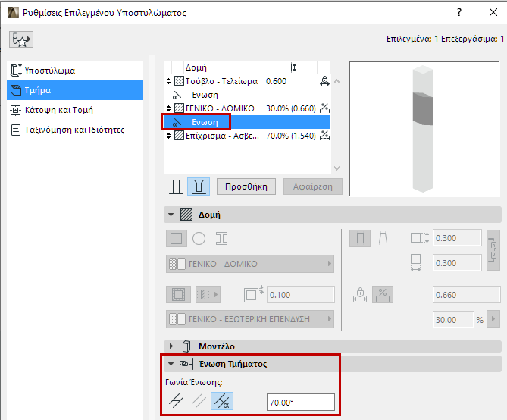Screen dimensions: 507x420
Task: Click cross-section width icon
Action: click(415, 263)
